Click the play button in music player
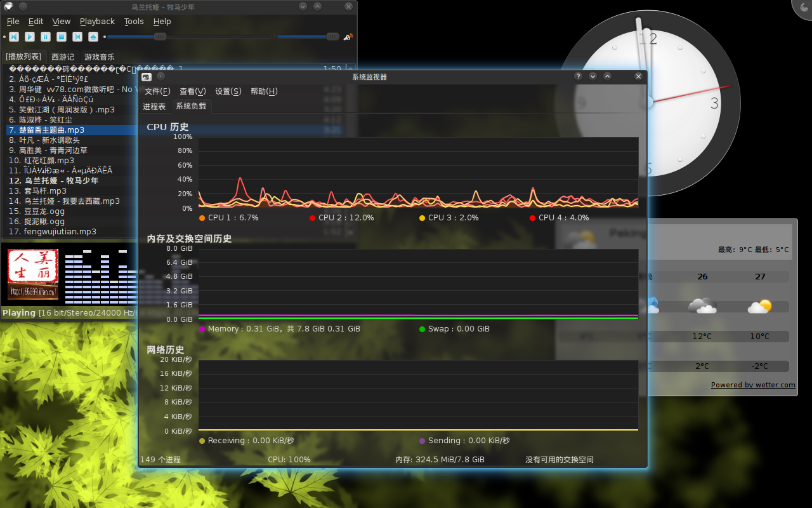This screenshot has height=508, width=812. [x=29, y=37]
